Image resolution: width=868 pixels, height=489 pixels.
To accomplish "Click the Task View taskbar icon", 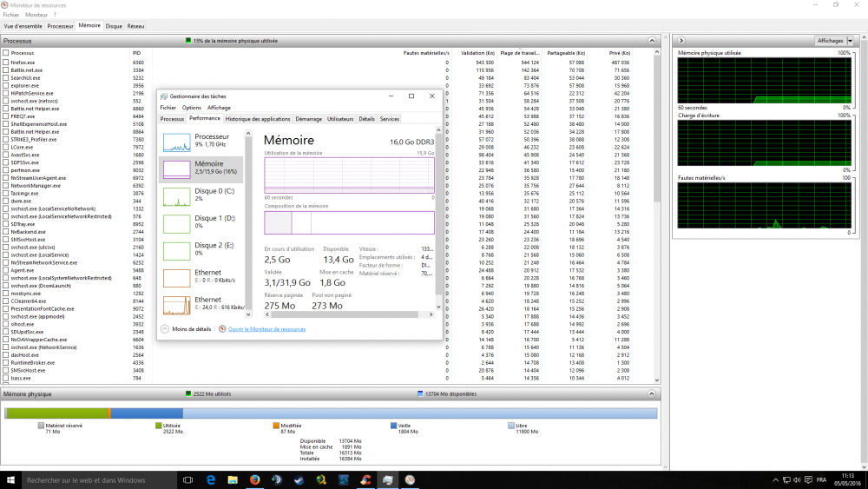I will click(x=187, y=479).
